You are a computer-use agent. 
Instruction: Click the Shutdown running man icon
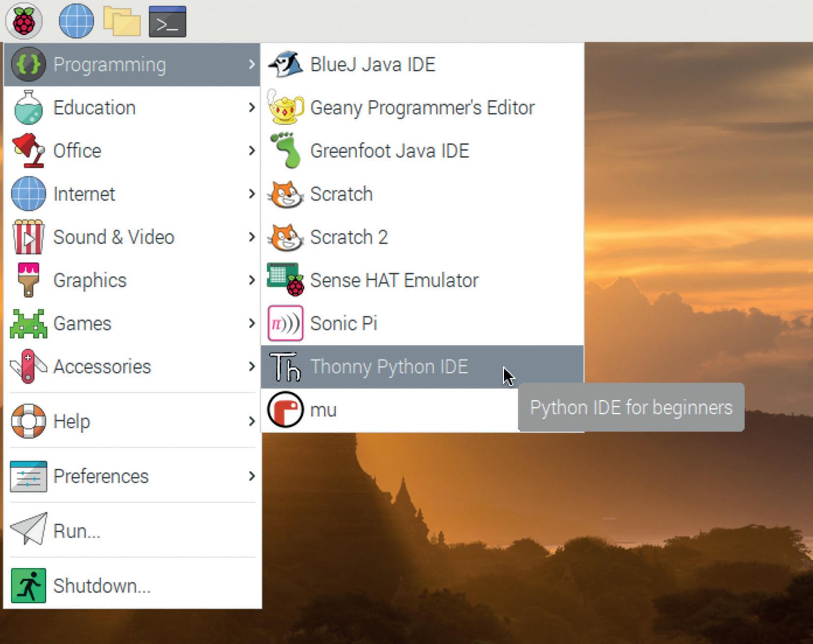(29, 586)
